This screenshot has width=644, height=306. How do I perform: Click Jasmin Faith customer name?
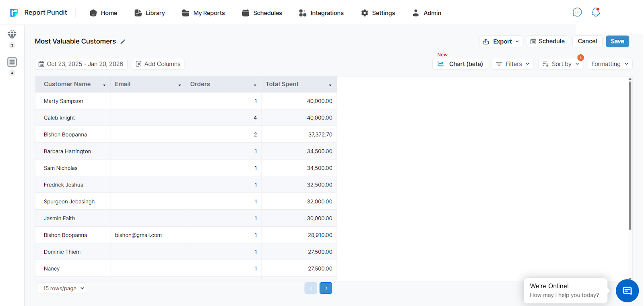tap(60, 219)
